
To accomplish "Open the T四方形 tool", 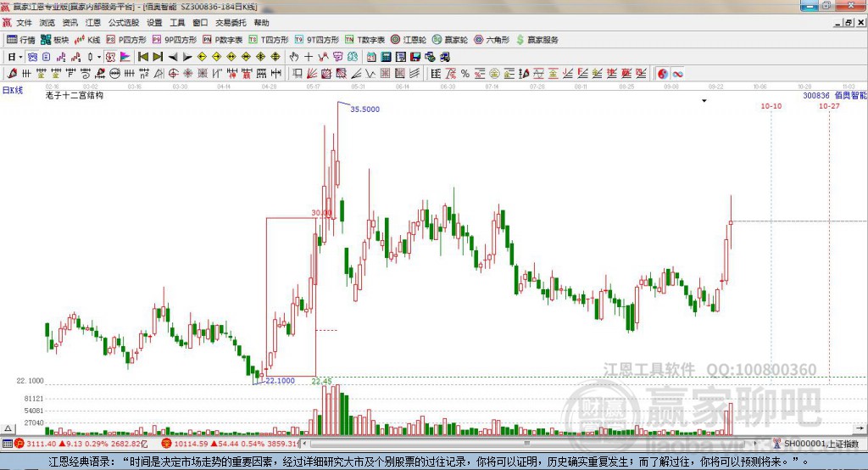I will tap(269, 40).
